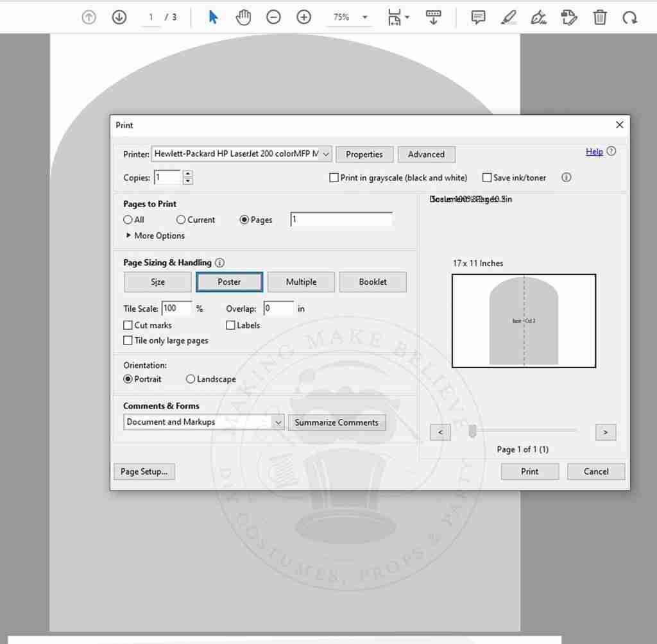
Task: Click the previous page up arrow icon
Action: coord(89,17)
